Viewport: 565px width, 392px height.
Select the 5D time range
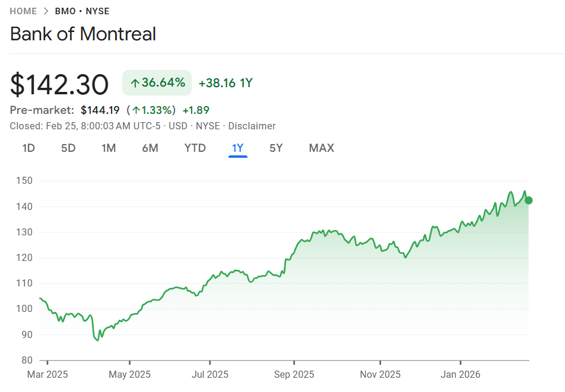[68, 148]
